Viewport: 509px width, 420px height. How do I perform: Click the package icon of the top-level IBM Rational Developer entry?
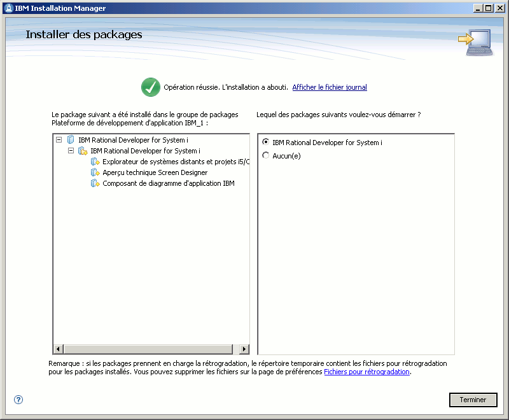(x=71, y=140)
